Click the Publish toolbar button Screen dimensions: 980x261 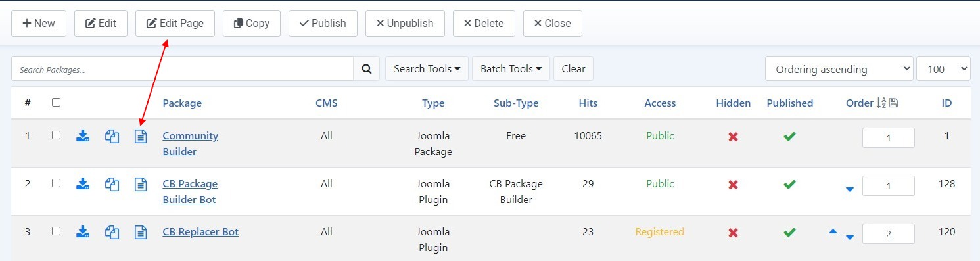[x=323, y=23]
